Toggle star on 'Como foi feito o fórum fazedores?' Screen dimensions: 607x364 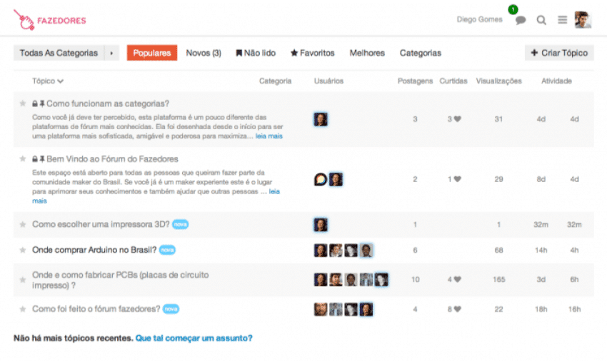coord(22,309)
